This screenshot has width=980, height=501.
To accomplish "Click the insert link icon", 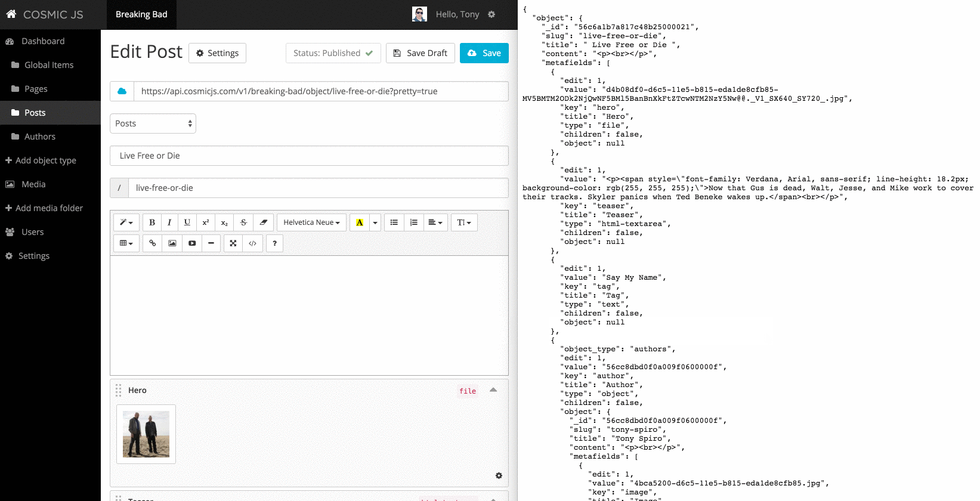I will [x=153, y=243].
